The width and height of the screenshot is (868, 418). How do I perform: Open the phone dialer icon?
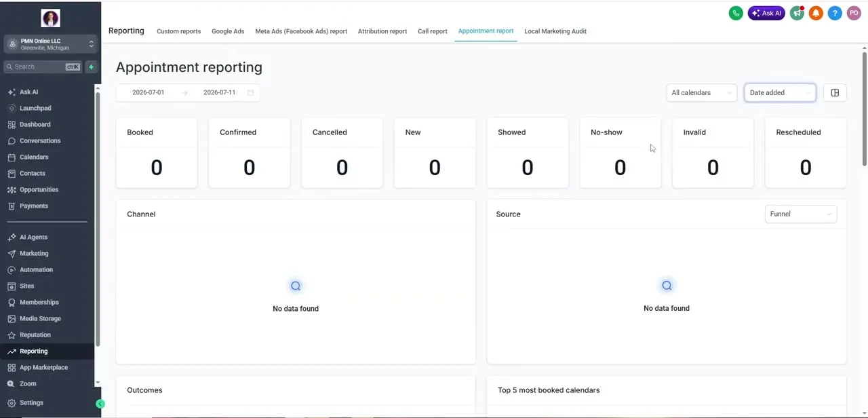pyautogui.click(x=736, y=13)
